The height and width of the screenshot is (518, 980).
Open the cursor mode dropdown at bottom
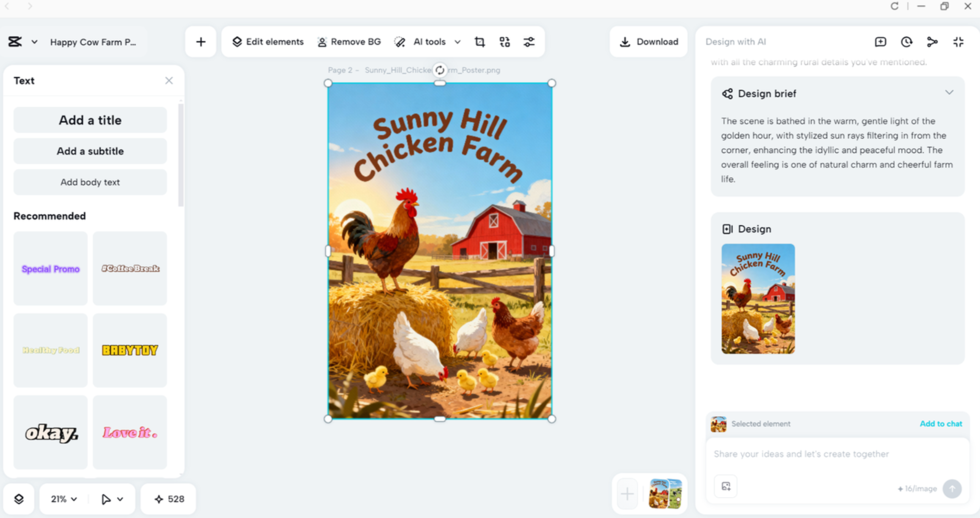[x=112, y=499]
